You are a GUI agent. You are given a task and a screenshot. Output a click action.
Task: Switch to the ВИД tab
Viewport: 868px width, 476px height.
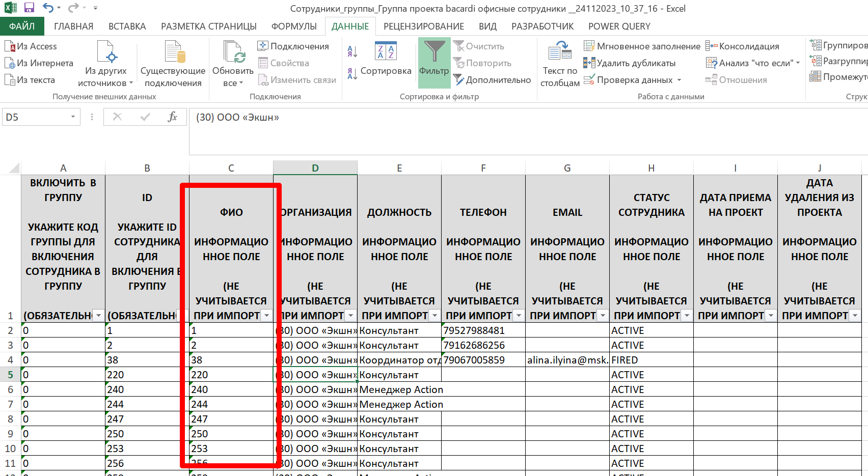click(x=487, y=26)
